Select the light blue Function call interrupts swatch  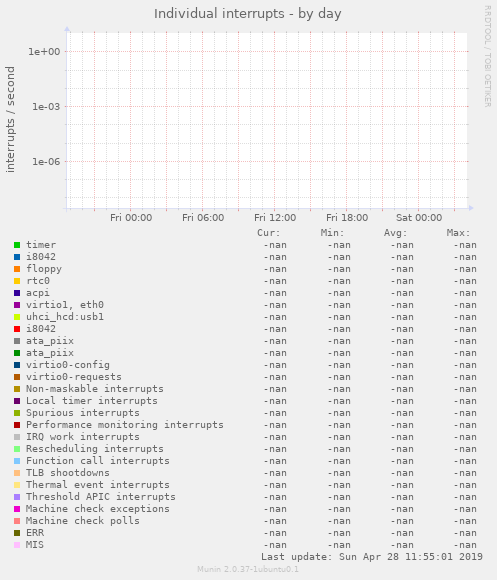17,461
